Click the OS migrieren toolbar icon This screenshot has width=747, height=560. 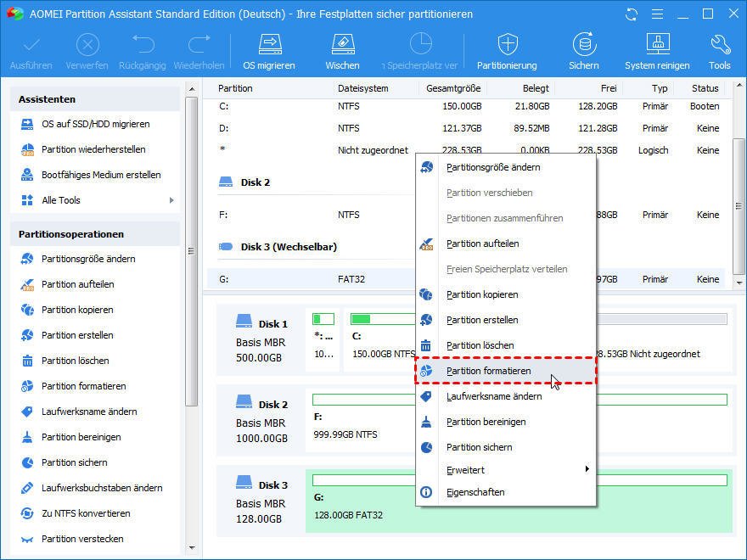[x=269, y=45]
